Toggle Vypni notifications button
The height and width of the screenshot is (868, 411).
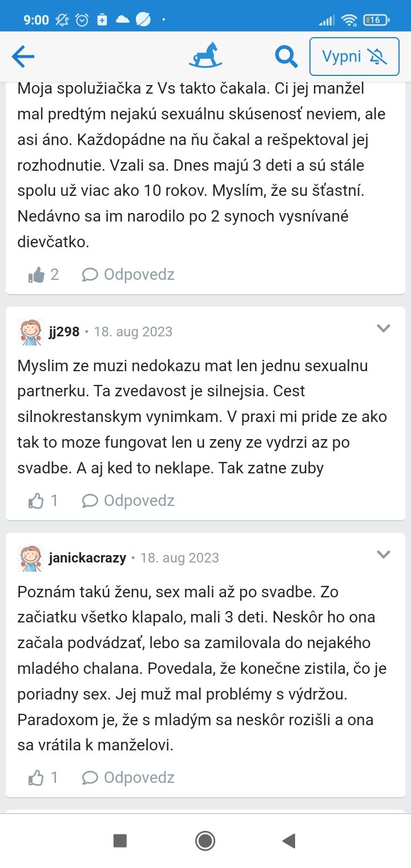[354, 57]
